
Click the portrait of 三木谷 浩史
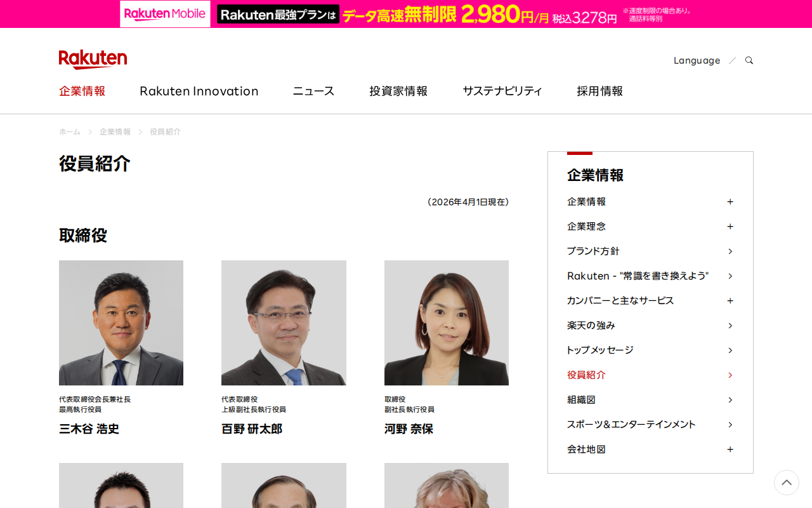tap(121, 323)
